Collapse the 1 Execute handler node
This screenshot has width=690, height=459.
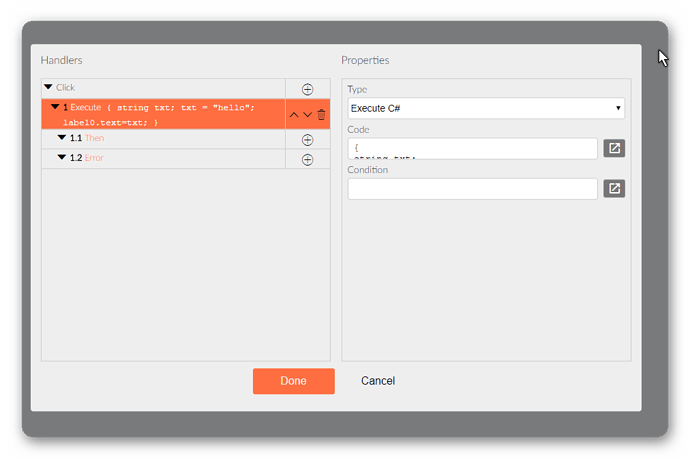pyautogui.click(x=55, y=107)
